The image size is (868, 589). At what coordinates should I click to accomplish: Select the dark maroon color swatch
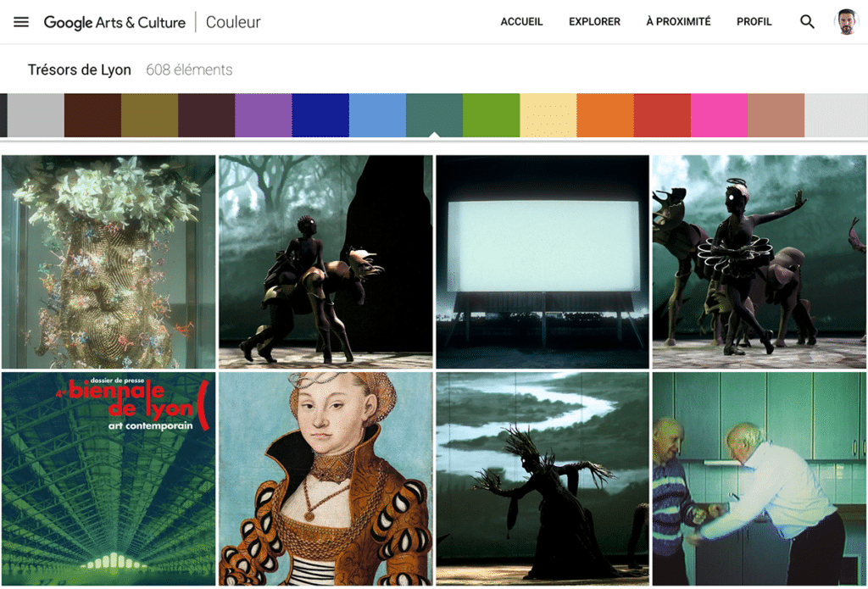coord(207,115)
